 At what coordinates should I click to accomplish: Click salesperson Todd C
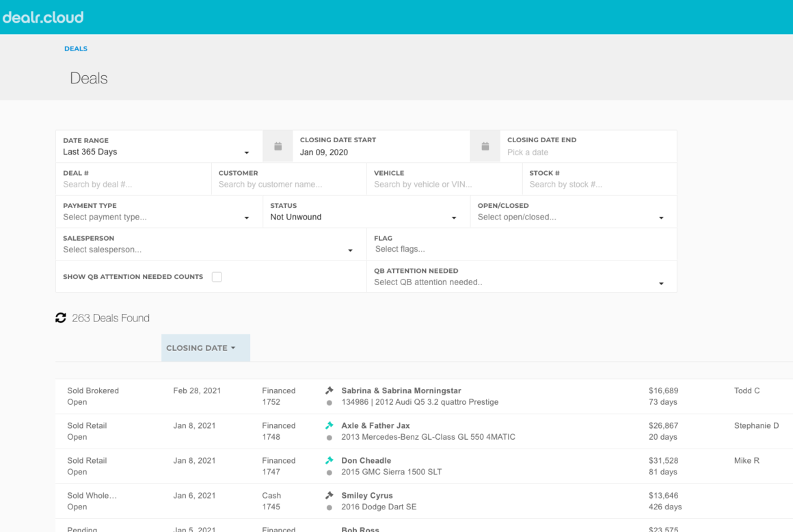747,390
